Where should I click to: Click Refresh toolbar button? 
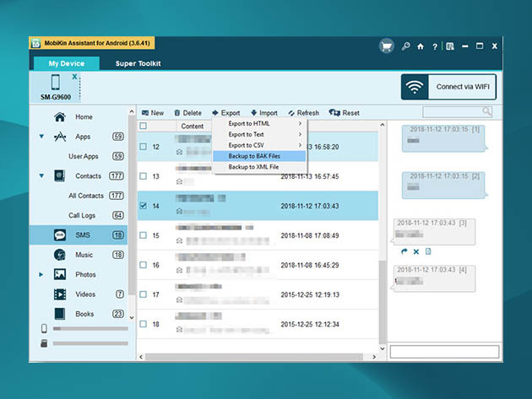[303, 113]
